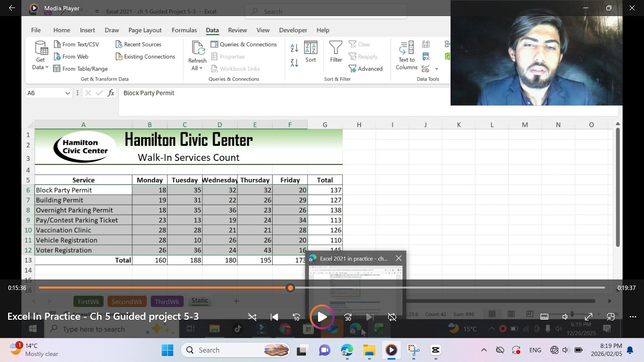
Task: Toggle full screen video view
Action: pyautogui.click(x=589, y=317)
